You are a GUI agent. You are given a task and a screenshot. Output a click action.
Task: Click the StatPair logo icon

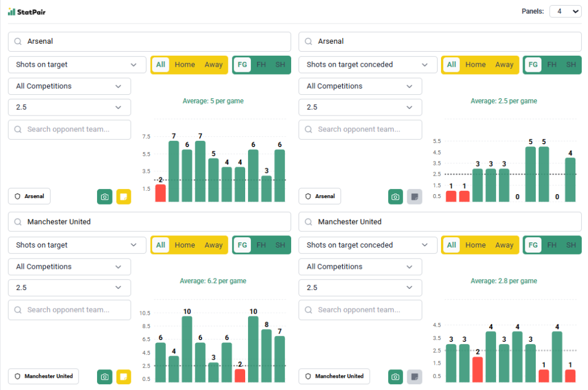click(11, 11)
